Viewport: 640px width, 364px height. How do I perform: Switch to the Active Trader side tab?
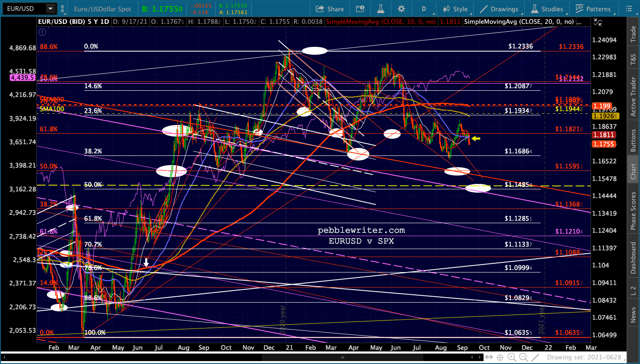pos(633,97)
